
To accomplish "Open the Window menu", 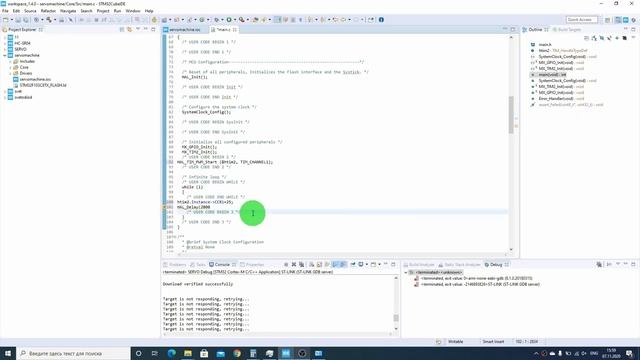I will tap(133, 11).
